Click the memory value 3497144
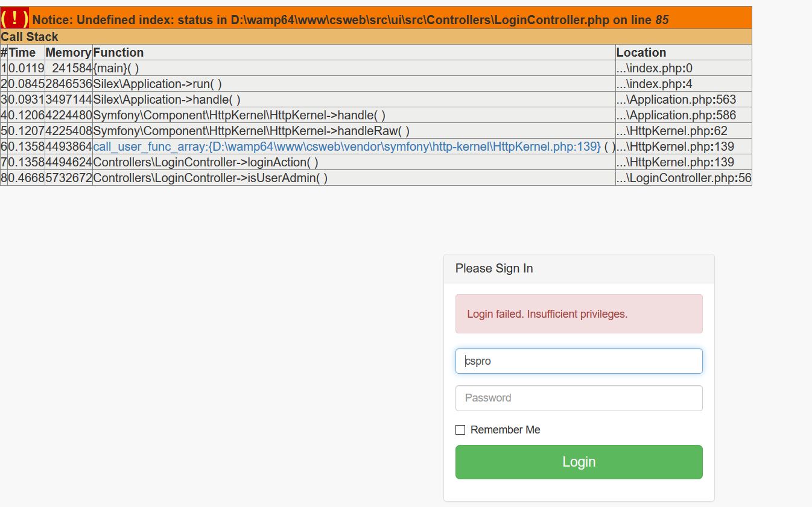The height and width of the screenshot is (507, 812). pos(68,99)
